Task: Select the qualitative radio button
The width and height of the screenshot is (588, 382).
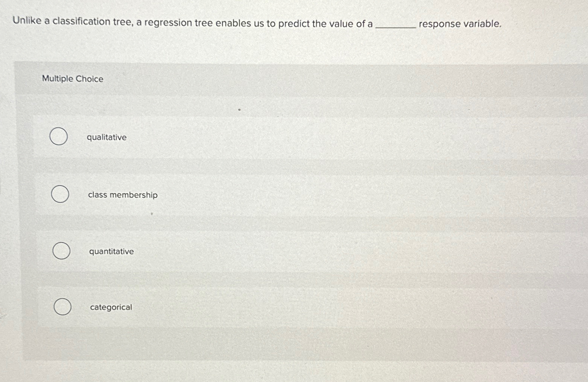Action: tap(58, 137)
